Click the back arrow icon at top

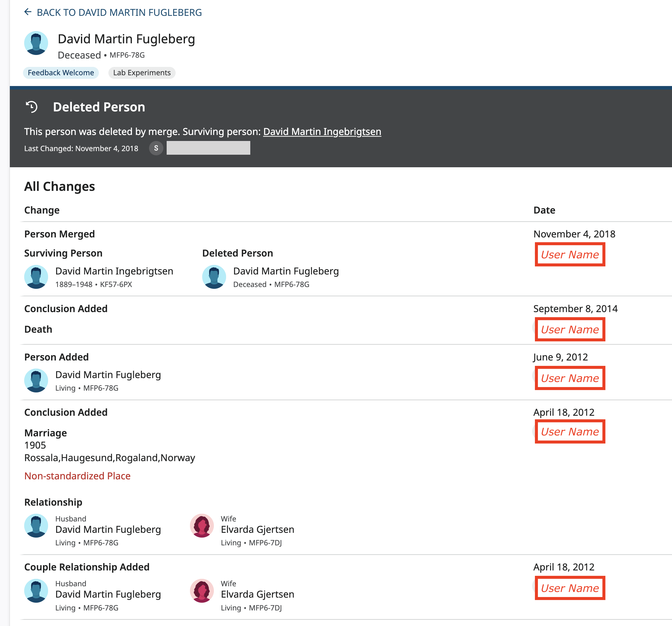(x=28, y=12)
